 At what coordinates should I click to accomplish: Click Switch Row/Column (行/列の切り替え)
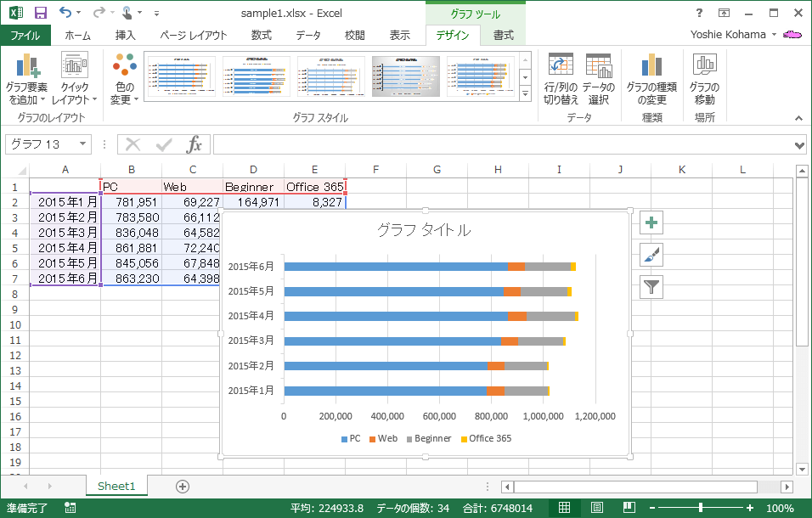(561, 79)
